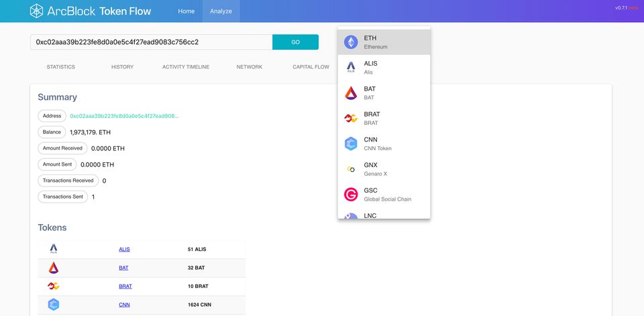Open the BRAT link in Tokens table
This screenshot has width=644, height=316.
click(125, 286)
